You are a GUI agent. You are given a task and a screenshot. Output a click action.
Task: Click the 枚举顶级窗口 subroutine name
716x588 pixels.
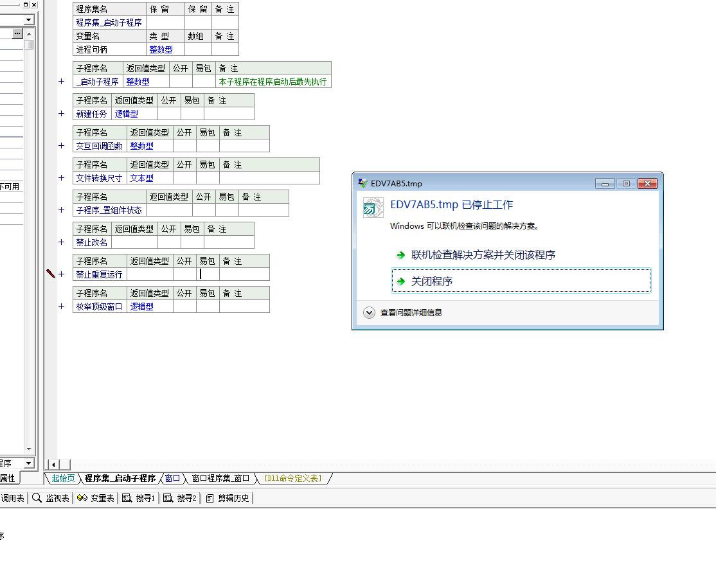[99, 307]
